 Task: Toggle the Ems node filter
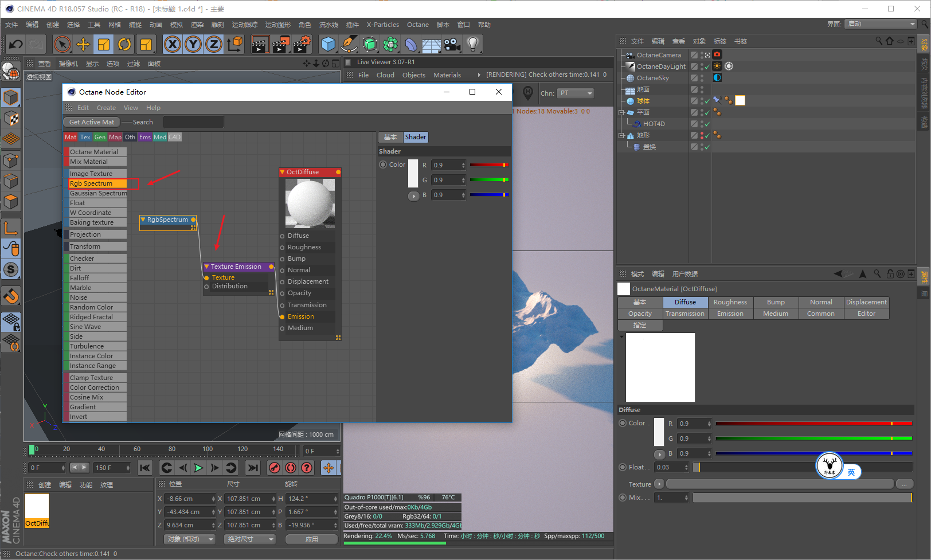[x=145, y=137]
